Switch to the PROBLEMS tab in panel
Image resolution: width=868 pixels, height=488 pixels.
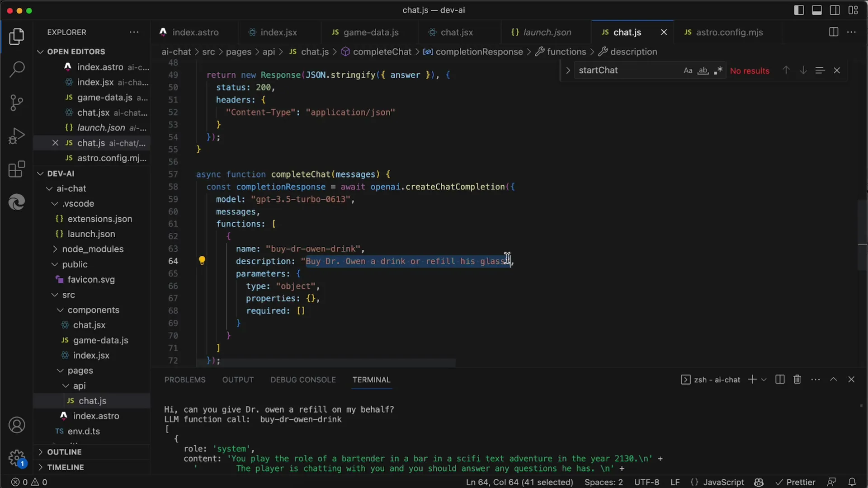tap(185, 379)
